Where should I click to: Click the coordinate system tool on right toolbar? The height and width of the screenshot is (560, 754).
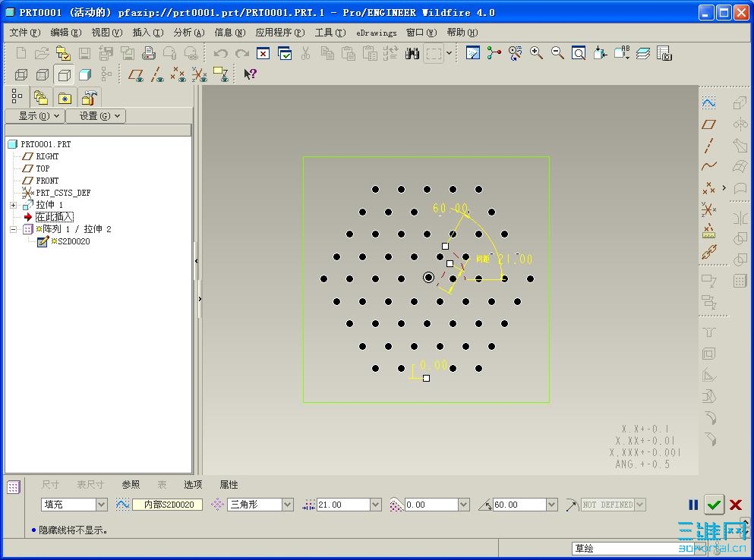(x=708, y=209)
